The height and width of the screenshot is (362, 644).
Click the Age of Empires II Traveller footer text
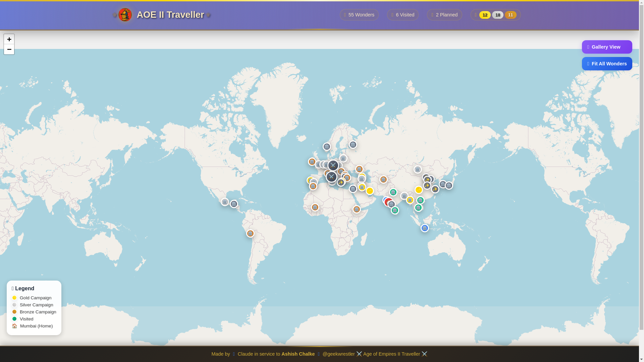(x=391, y=354)
